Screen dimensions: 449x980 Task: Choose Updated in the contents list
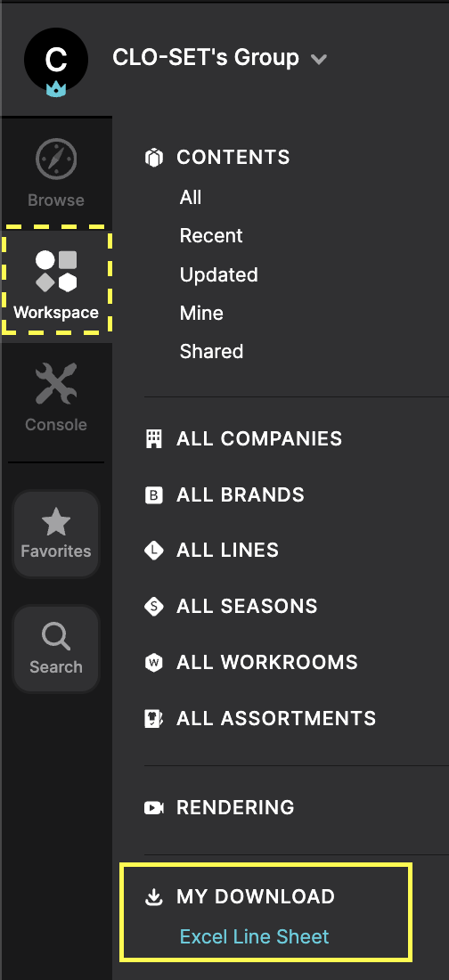tap(219, 275)
